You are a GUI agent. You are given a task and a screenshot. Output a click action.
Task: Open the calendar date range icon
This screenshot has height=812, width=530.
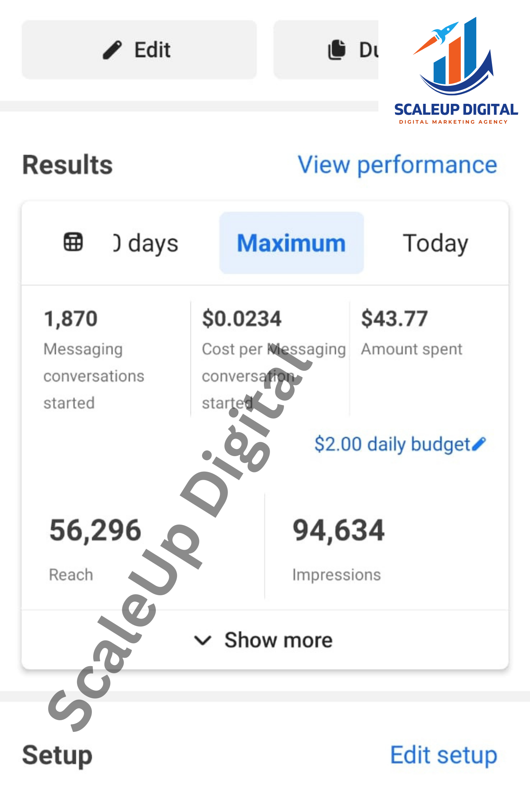click(73, 243)
